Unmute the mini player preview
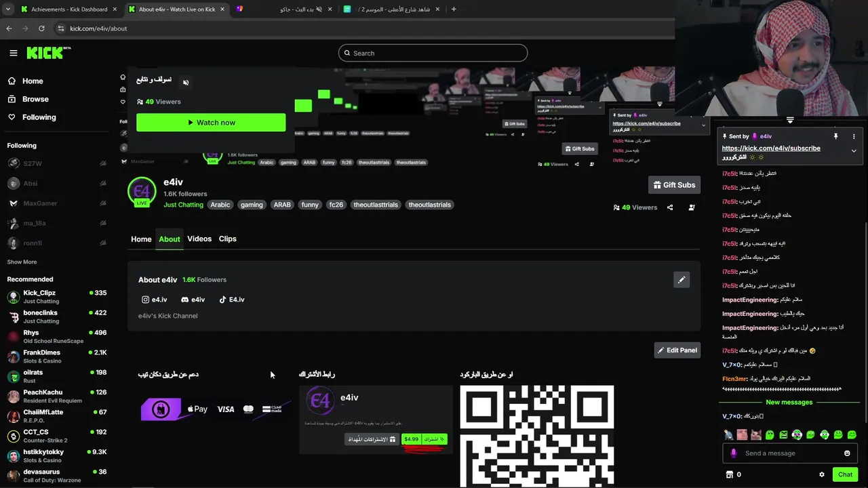 pyautogui.click(x=186, y=83)
